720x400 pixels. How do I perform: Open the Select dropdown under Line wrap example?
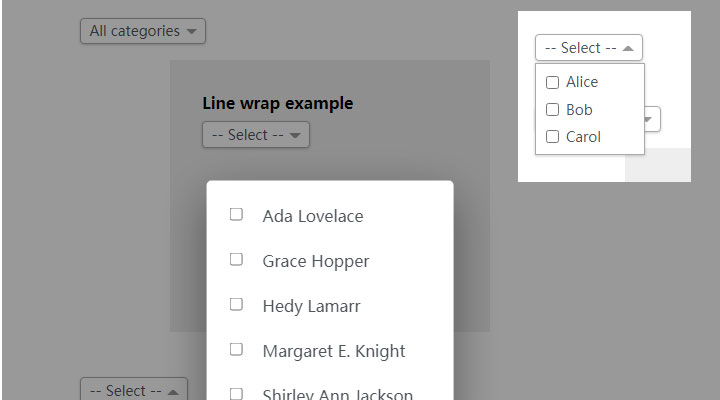pos(256,135)
